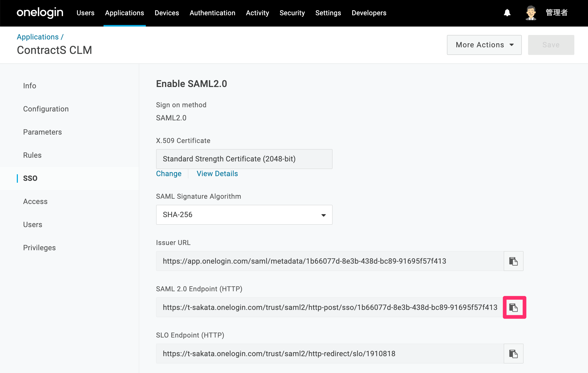588x373 pixels.
Task: Go to the OneLogin logo home
Action: [40, 13]
